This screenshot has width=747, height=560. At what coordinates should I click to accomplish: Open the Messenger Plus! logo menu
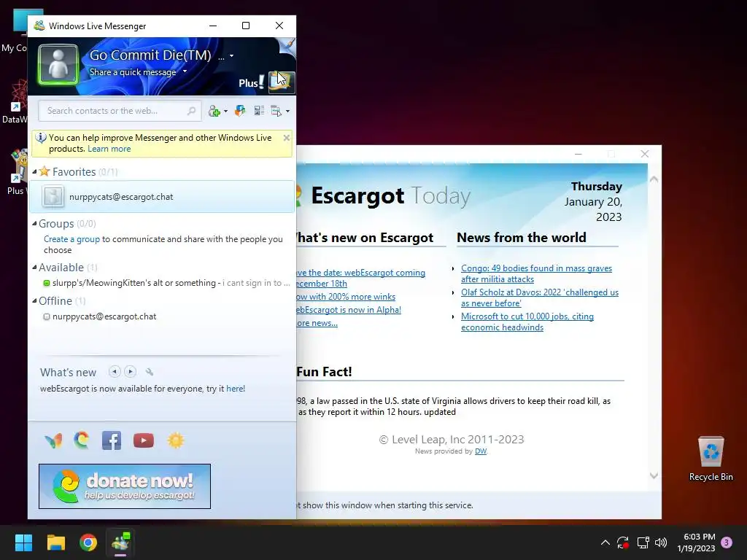(251, 82)
